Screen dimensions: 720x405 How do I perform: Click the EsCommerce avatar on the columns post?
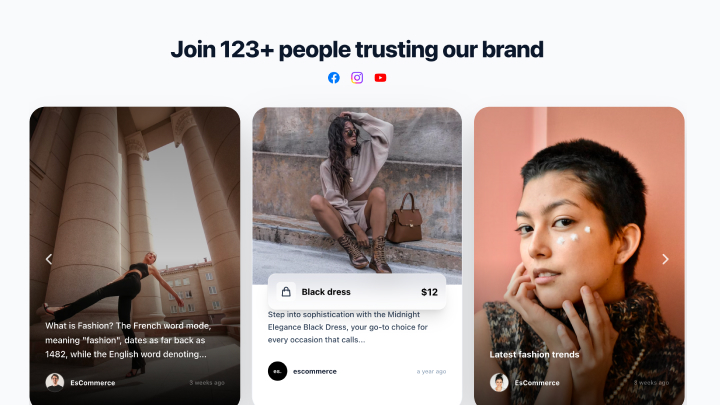[x=55, y=382]
